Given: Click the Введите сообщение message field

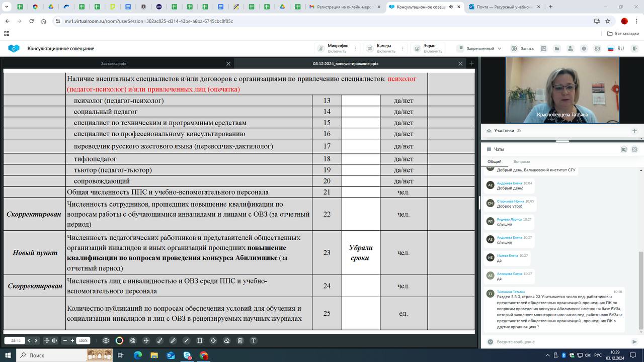Looking at the screenshot, I should tap(563, 342).
